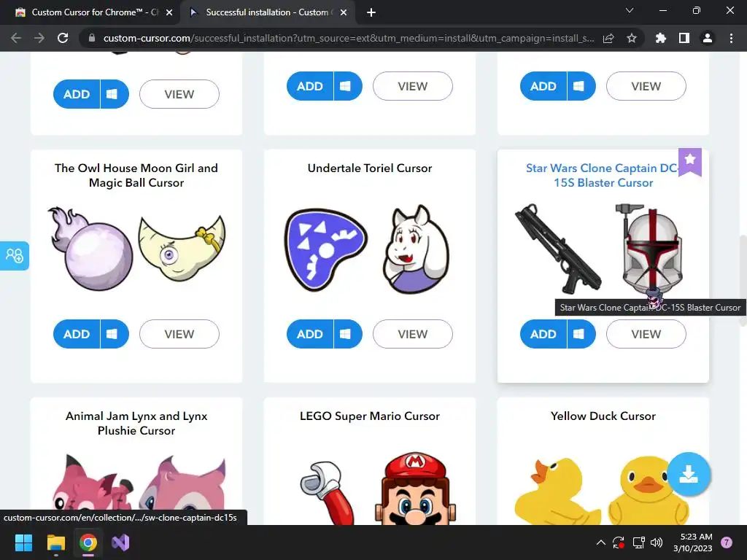Open the blue community side tab icon
747x560 pixels.
(x=15, y=256)
